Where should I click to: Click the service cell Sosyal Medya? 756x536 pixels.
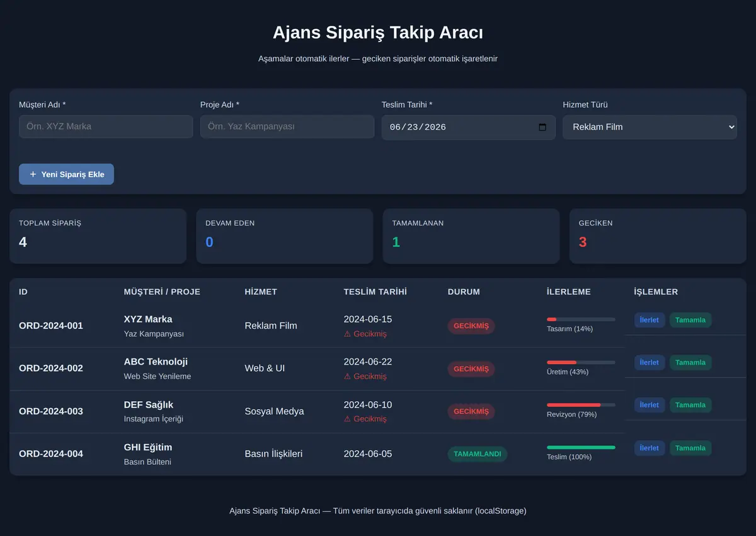click(274, 411)
